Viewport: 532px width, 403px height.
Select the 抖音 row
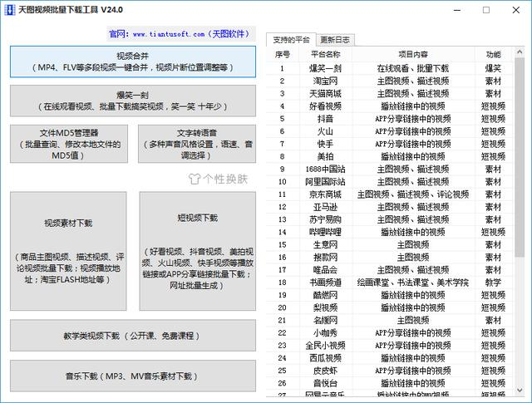(390, 119)
